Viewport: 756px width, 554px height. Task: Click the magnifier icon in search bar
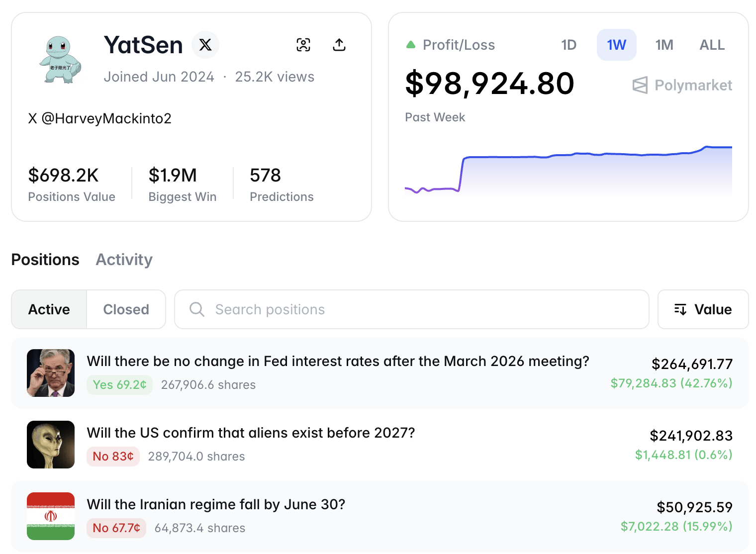197,309
